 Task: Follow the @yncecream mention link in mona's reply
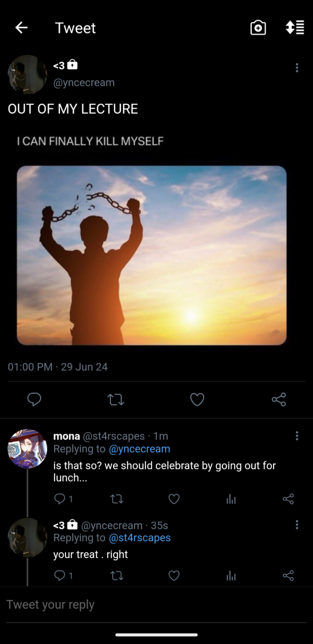139,449
